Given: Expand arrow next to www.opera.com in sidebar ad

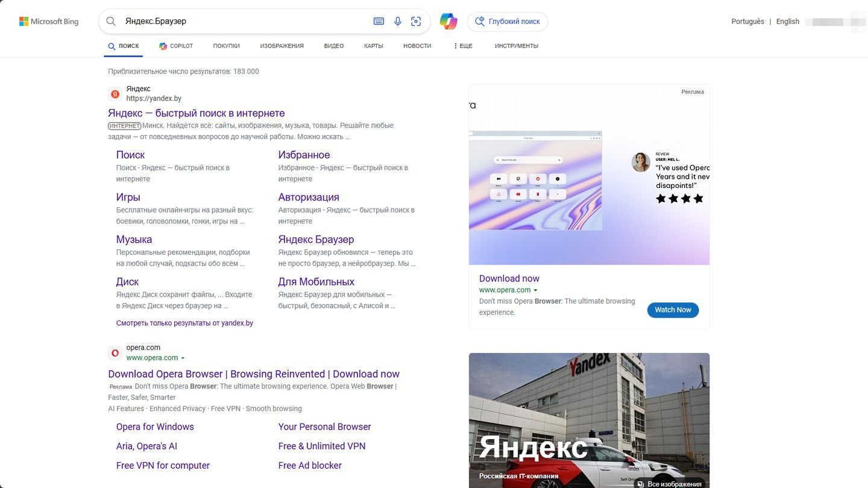Looking at the screenshot, I should (x=535, y=290).
